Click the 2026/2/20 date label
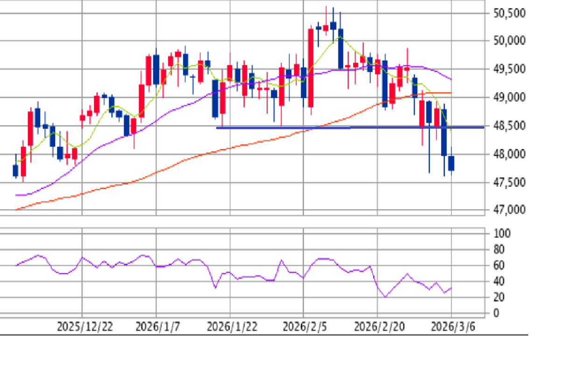Image resolution: width=588 pixels, height=380 pixels. (x=379, y=327)
